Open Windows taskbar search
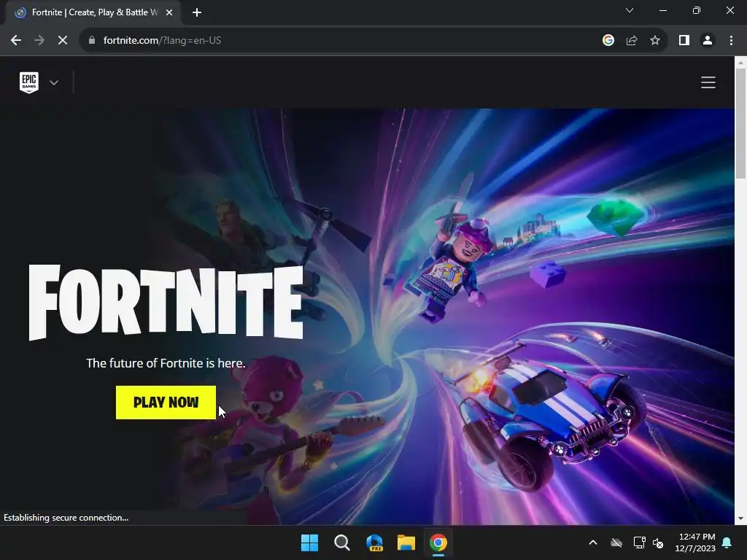The height and width of the screenshot is (560, 747). tap(342, 542)
